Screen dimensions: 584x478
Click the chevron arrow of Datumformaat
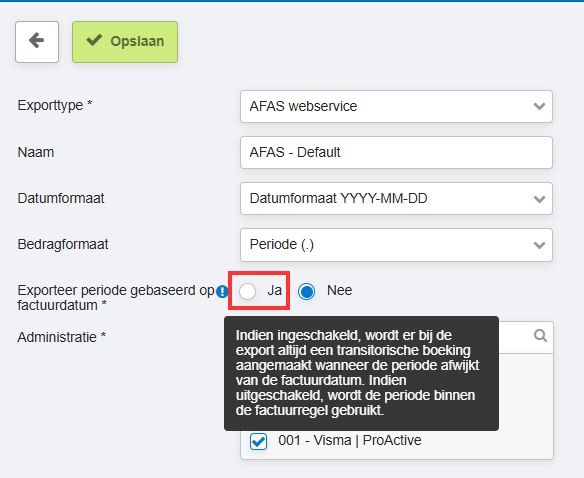[539, 199]
